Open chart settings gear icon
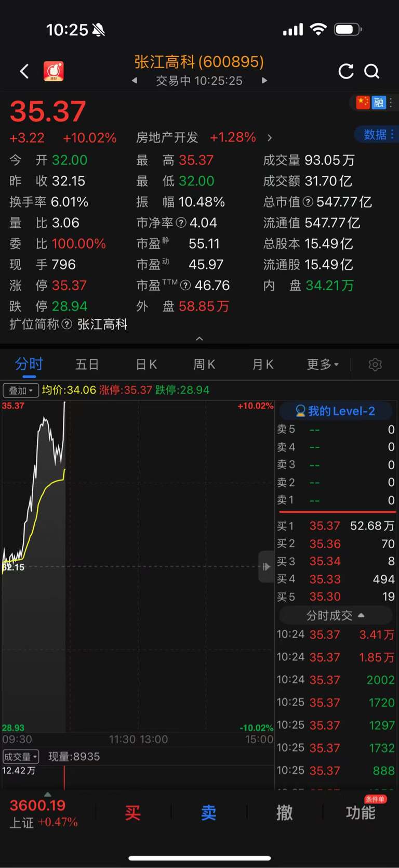 point(375,365)
